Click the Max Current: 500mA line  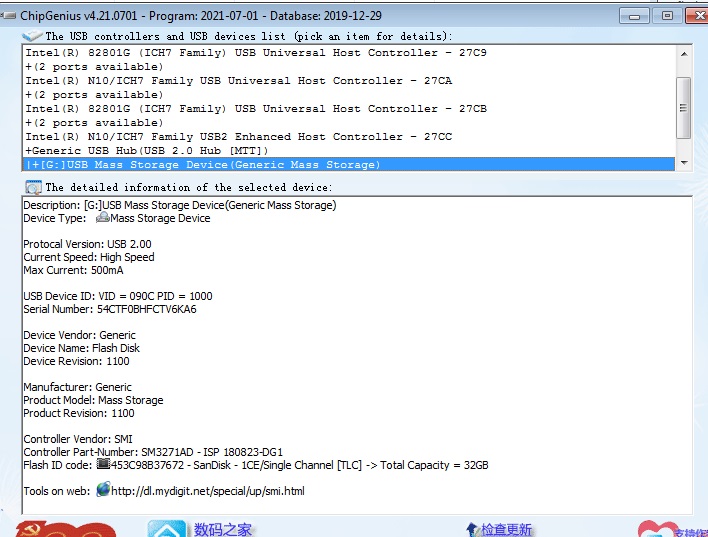pyautogui.click(x=73, y=271)
